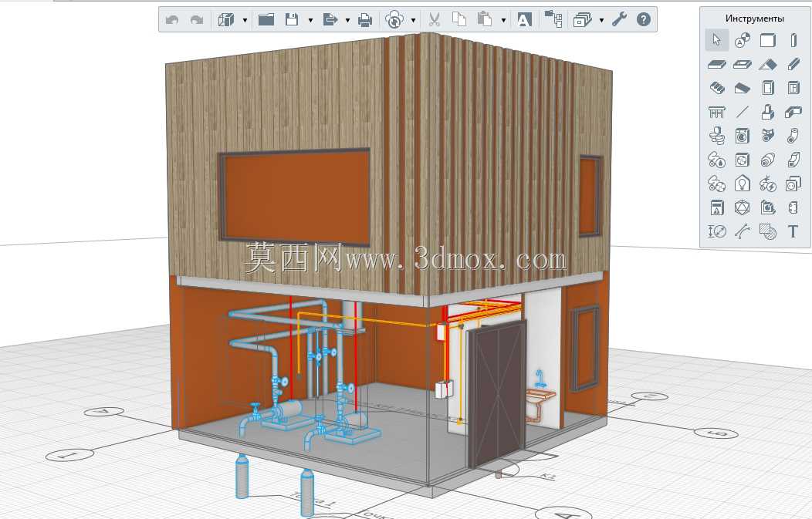Select the Plumbing fixture toilet tool
The height and width of the screenshot is (519, 812).
click(x=717, y=136)
